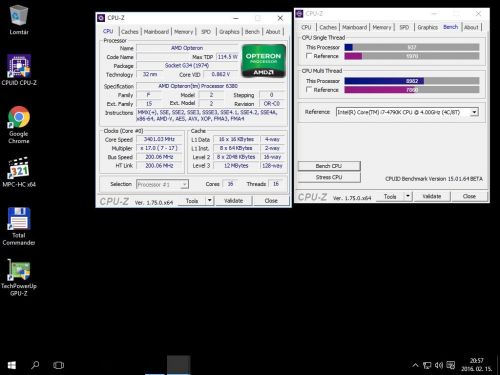Screen dimensions: 500x375
Task: Click Multi Thread This Processor bar
Action: pyautogui.click(x=412, y=81)
